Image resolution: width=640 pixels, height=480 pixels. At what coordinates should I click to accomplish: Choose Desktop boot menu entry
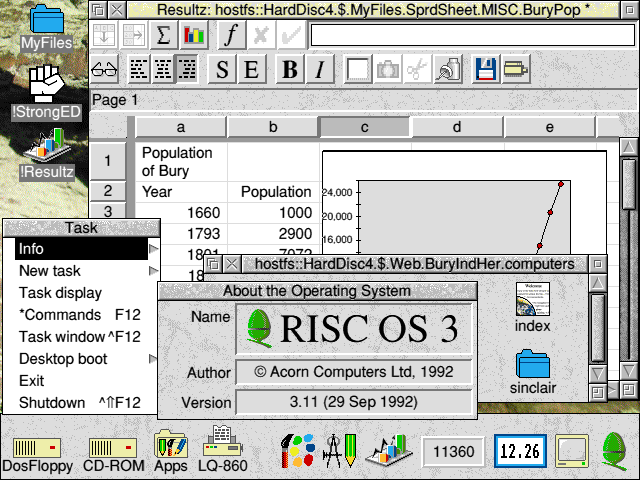point(81,359)
